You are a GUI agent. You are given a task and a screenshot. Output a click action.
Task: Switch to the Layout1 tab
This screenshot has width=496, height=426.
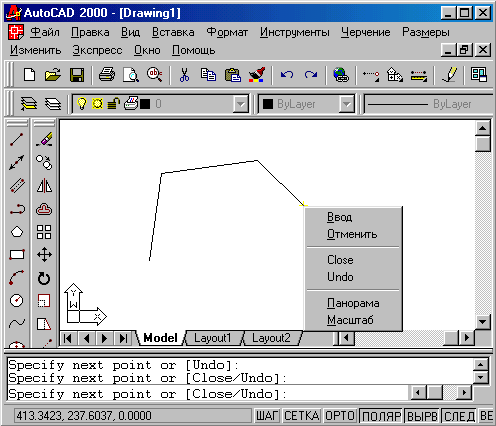point(212,338)
